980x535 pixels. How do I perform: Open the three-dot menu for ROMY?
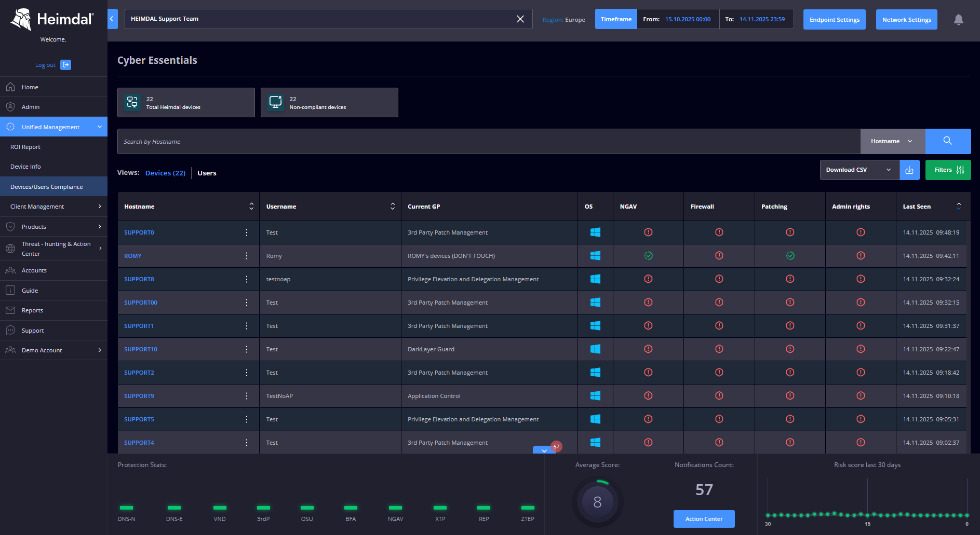[247, 256]
